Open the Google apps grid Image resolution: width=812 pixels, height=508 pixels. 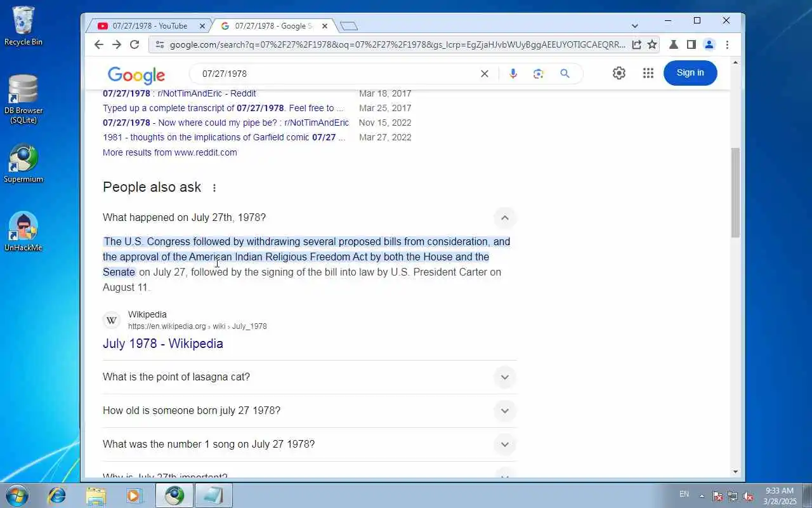tap(648, 73)
